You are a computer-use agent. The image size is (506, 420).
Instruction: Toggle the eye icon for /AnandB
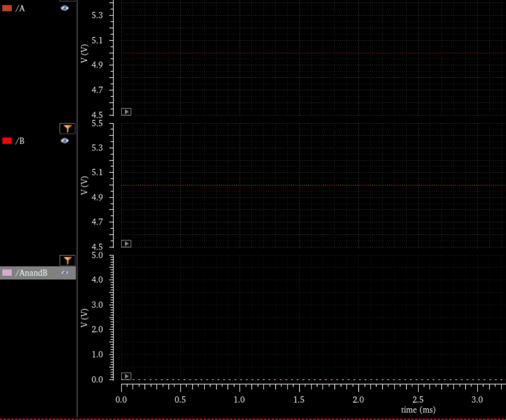[65, 273]
